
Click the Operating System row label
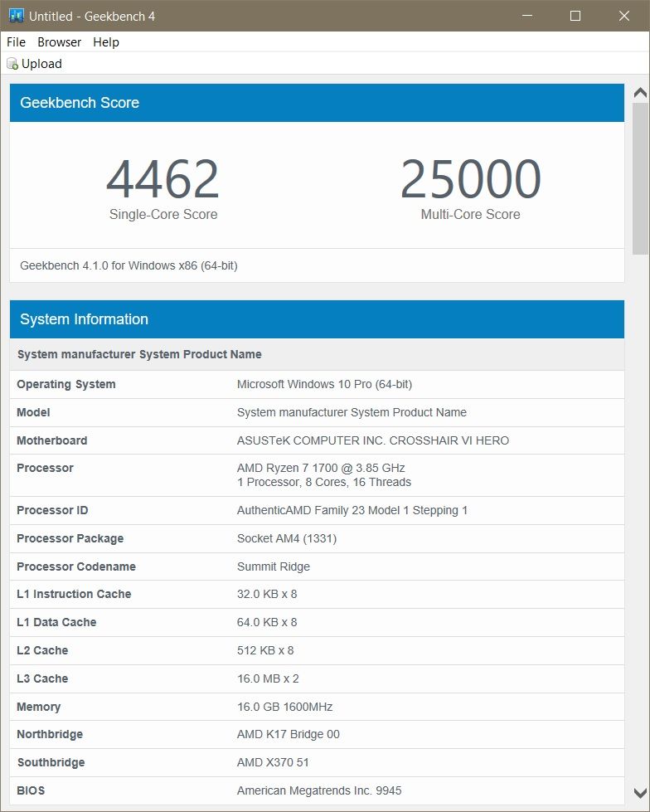pos(66,384)
